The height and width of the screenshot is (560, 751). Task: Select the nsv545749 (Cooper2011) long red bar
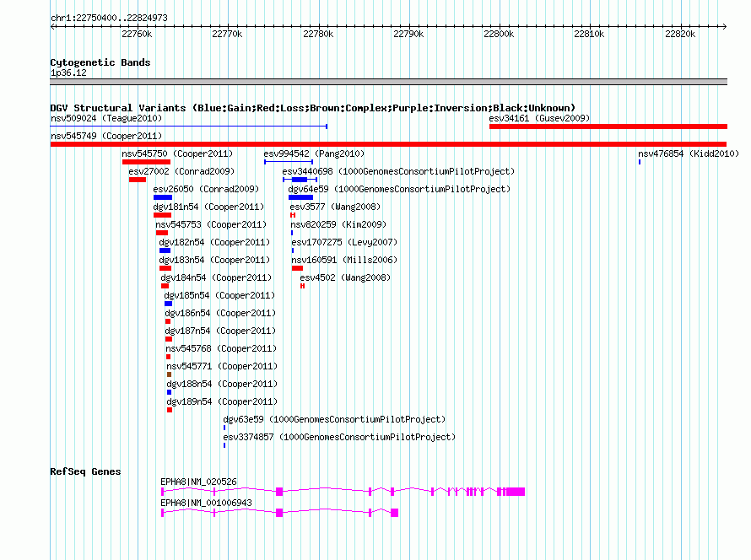tap(388, 144)
